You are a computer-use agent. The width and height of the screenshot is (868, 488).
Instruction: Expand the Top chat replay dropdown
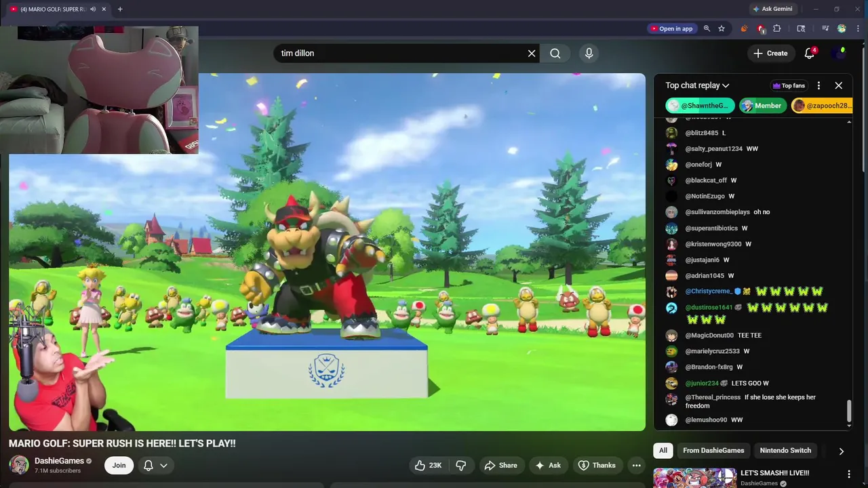[x=697, y=85]
